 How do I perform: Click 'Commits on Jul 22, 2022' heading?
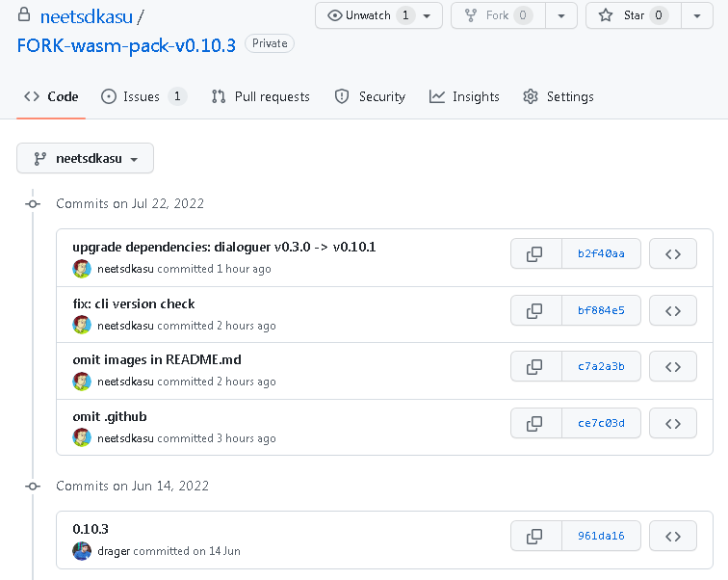click(130, 203)
